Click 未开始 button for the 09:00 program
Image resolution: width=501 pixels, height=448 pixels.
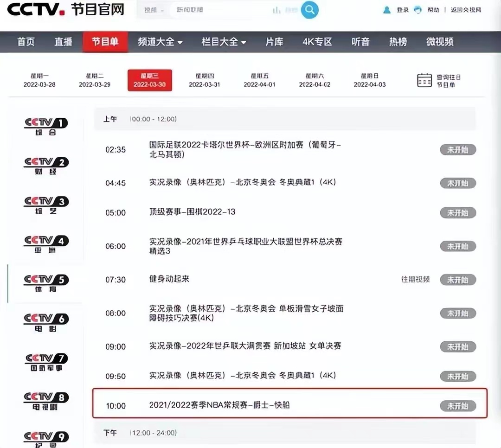pos(458,347)
